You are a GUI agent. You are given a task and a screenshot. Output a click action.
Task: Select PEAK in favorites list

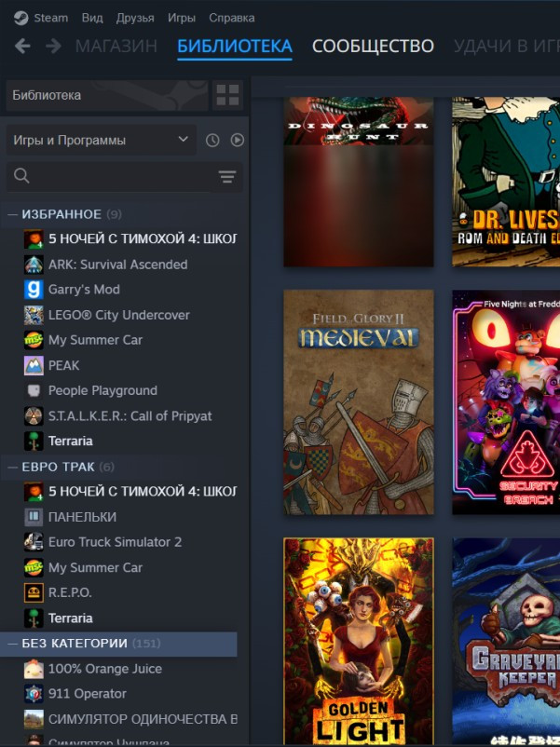point(64,365)
